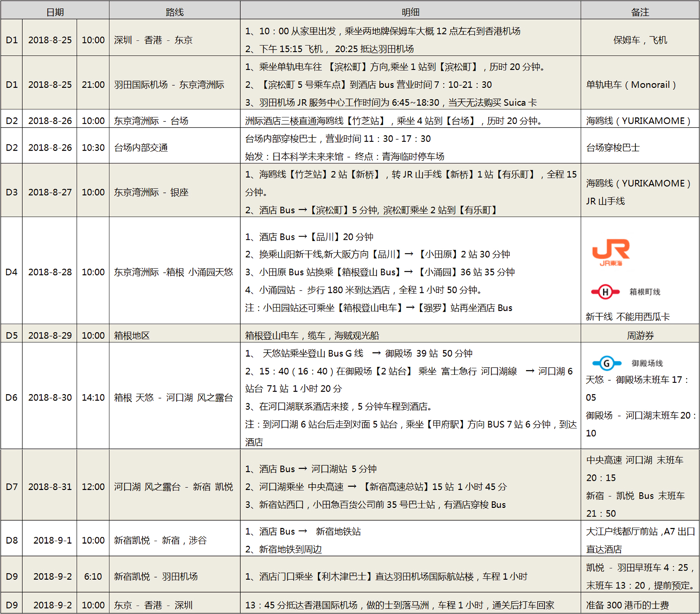Click the line 下午 15:15 飞机， 20:25 抵达羽田机场

pos(329,49)
